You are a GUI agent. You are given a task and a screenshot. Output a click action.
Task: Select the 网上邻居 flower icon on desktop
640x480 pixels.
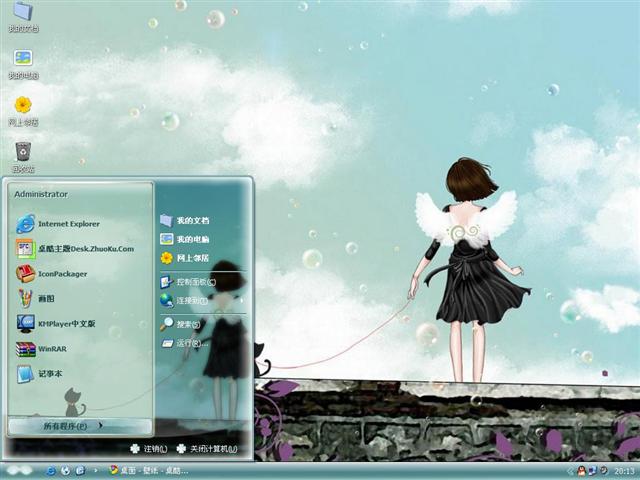coord(23,106)
